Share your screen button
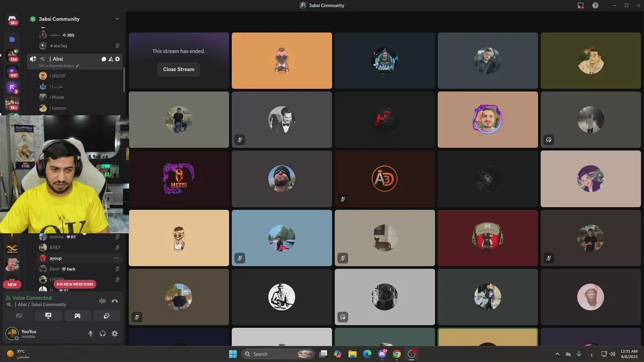 point(48,316)
